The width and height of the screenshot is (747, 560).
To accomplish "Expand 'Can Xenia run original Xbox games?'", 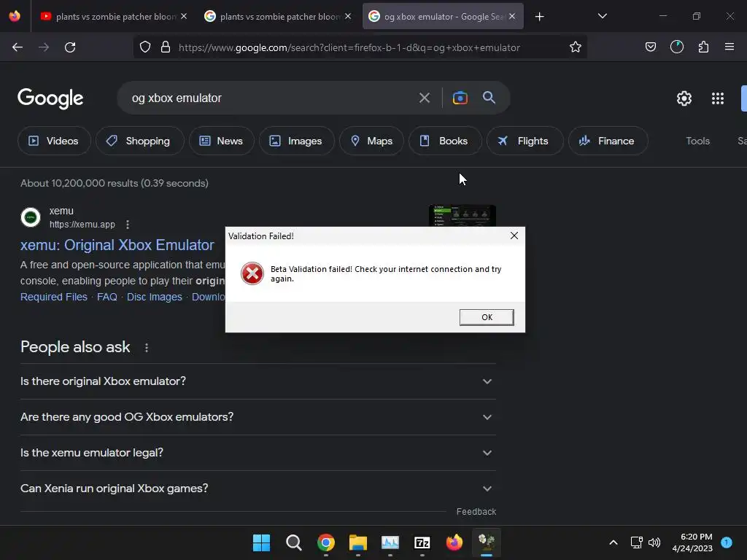I will pyautogui.click(x=258, y=488).
